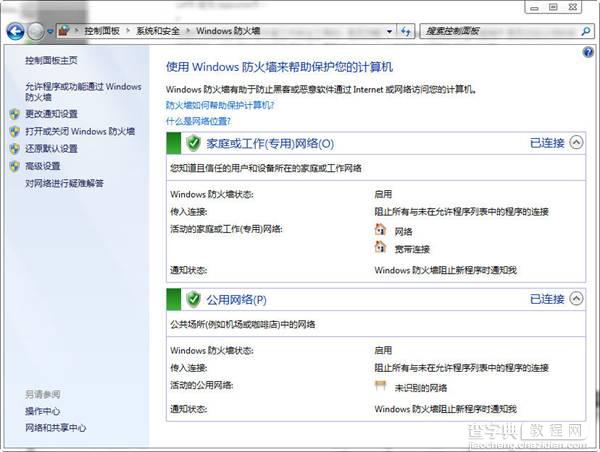Open 还原默认设置 link
This screenshot has width=600, height=452.
(51, 149)
